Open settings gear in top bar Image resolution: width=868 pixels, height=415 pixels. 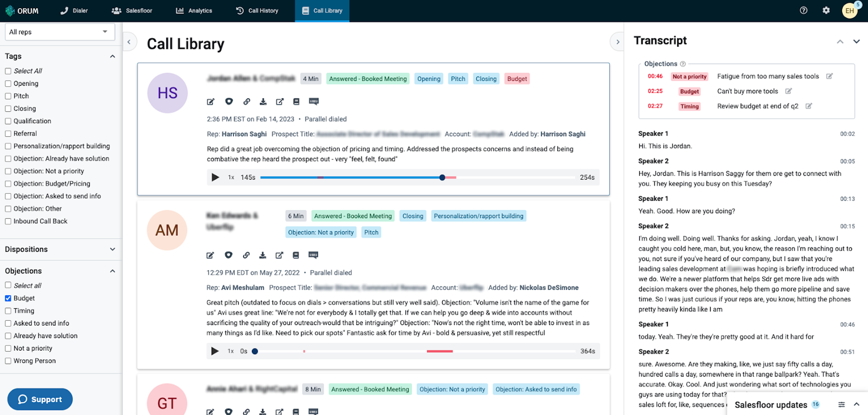(x=826, y=10)
